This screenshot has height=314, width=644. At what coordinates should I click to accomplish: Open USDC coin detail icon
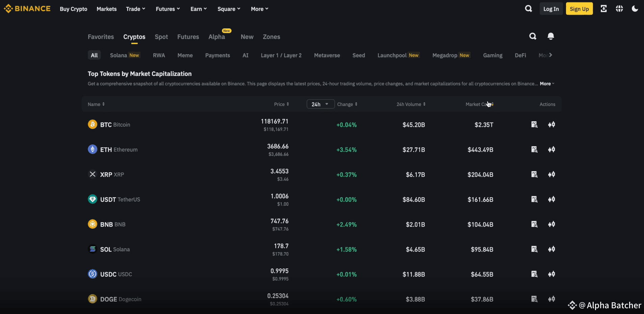(x=534, y=274)
